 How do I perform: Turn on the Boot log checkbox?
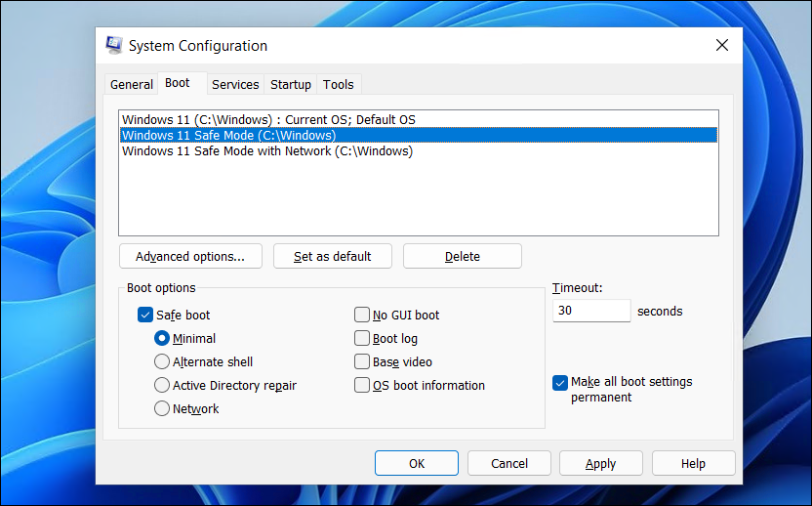coord(362,339)
